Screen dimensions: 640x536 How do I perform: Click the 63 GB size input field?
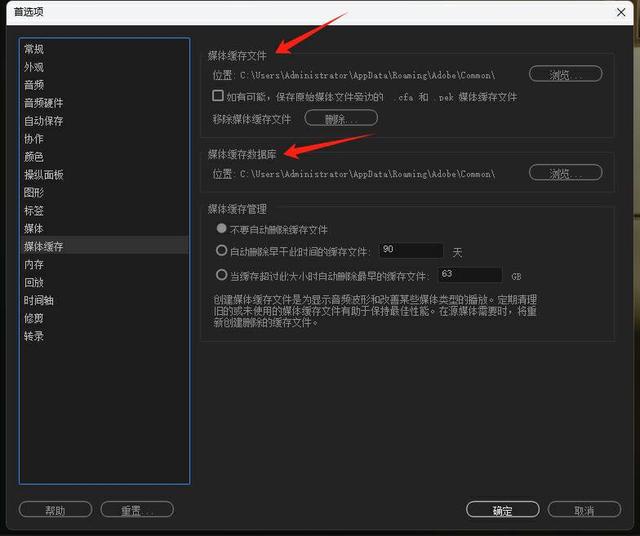click(470, 275)
